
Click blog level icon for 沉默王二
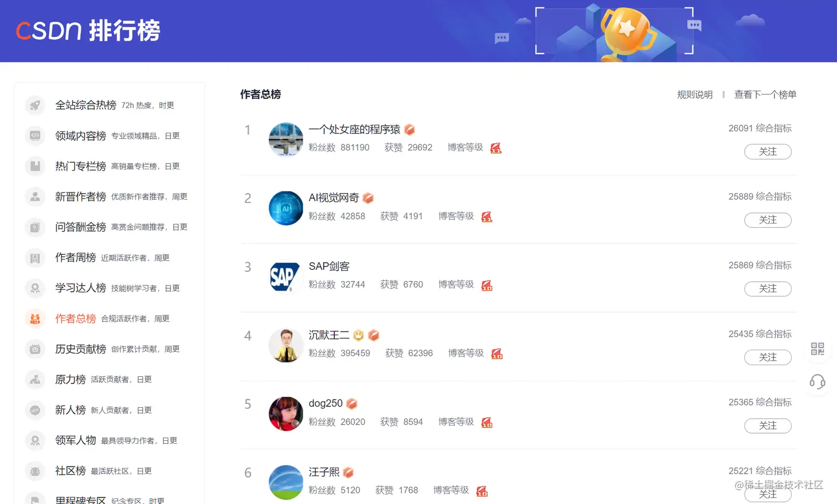497,354
